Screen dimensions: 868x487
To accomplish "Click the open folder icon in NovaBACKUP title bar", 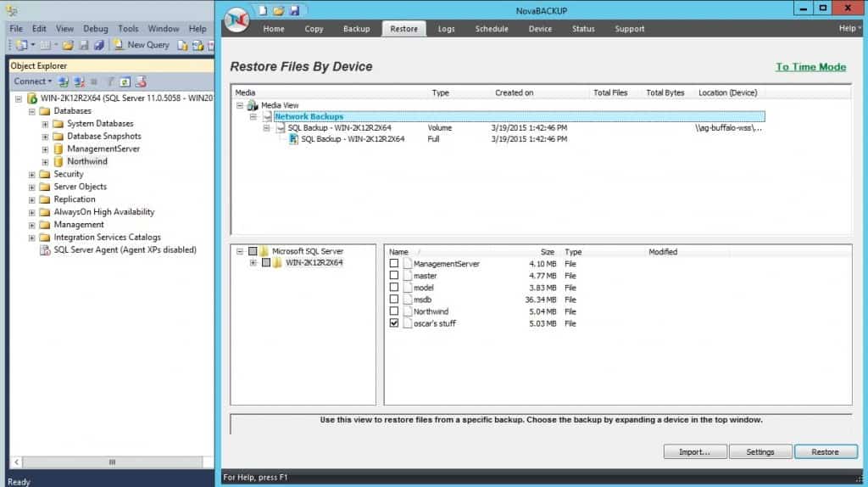I will pos(278,10).
